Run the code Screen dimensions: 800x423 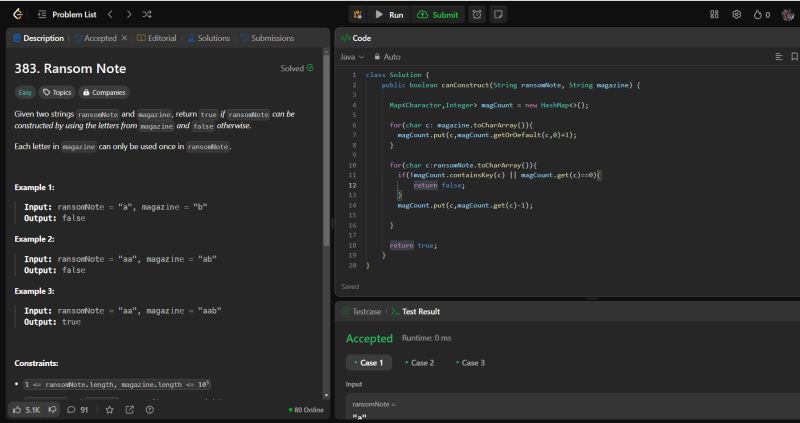pyautogui.click(x=389, y=15)
